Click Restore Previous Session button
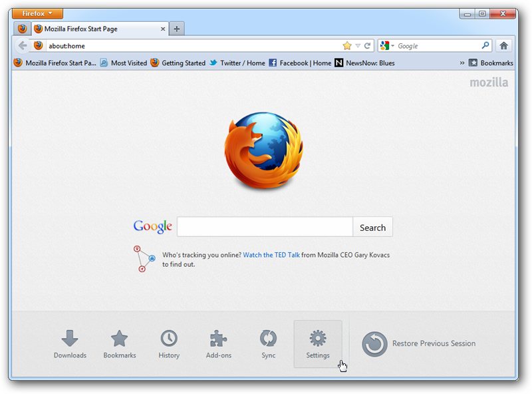The width and height of the screenshot is (532, 394). click(419, 343)
